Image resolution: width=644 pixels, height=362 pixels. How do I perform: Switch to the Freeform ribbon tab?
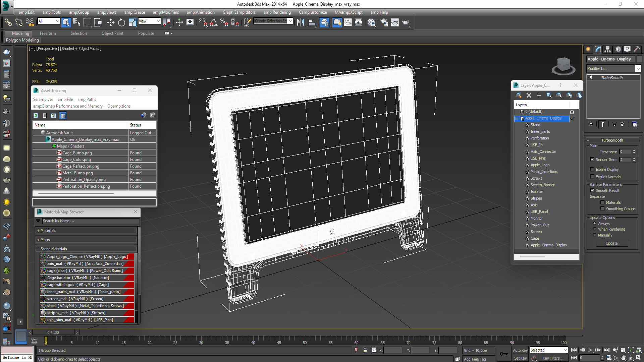click(x=48, y=33)
